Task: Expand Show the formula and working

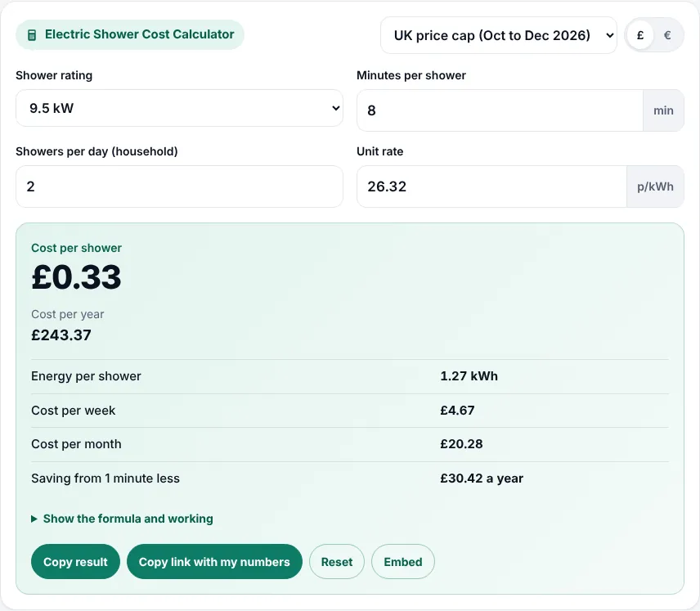Action: point(122,519)
